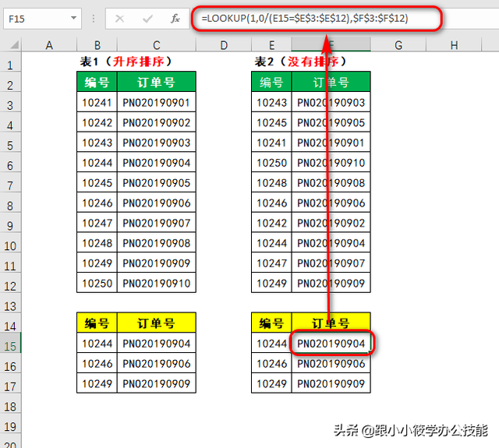The image size is (499, 448).
Task: Select result cell F15 with PN020190904
Action: [331, 343]
